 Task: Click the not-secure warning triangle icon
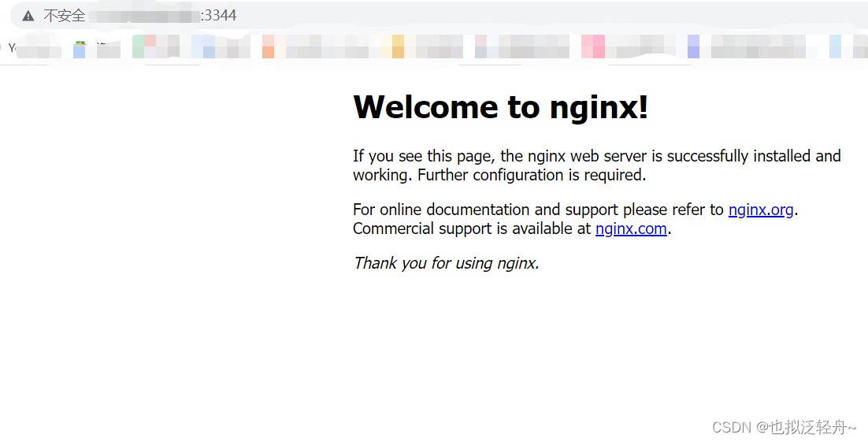click(28, 16)
